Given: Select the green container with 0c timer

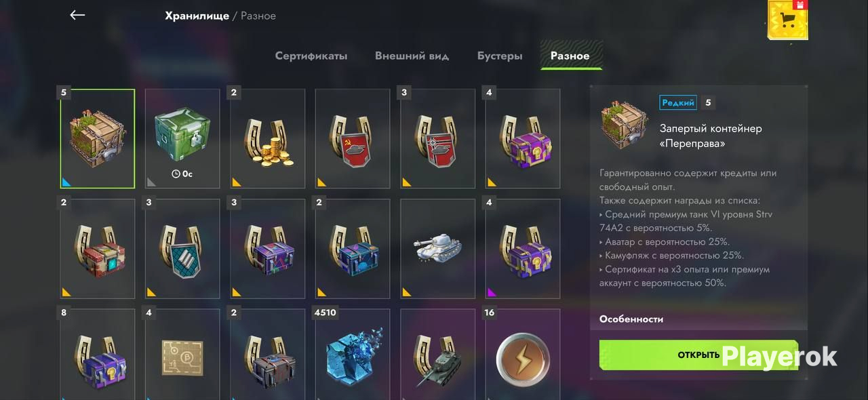Looking at the screenshot, I should coord(182,138).
